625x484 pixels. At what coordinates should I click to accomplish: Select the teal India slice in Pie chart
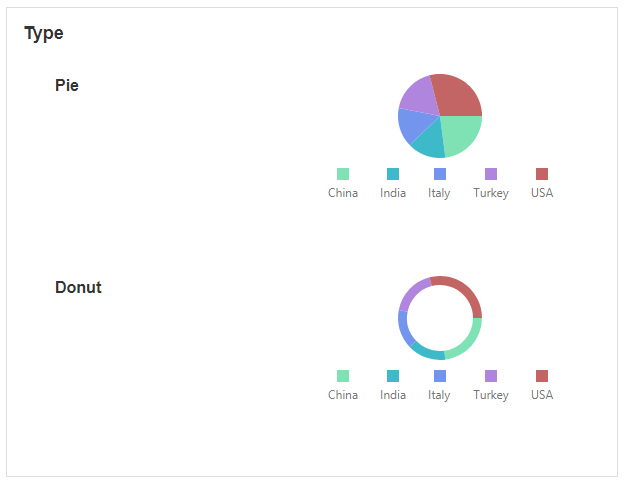pos(429,143)
